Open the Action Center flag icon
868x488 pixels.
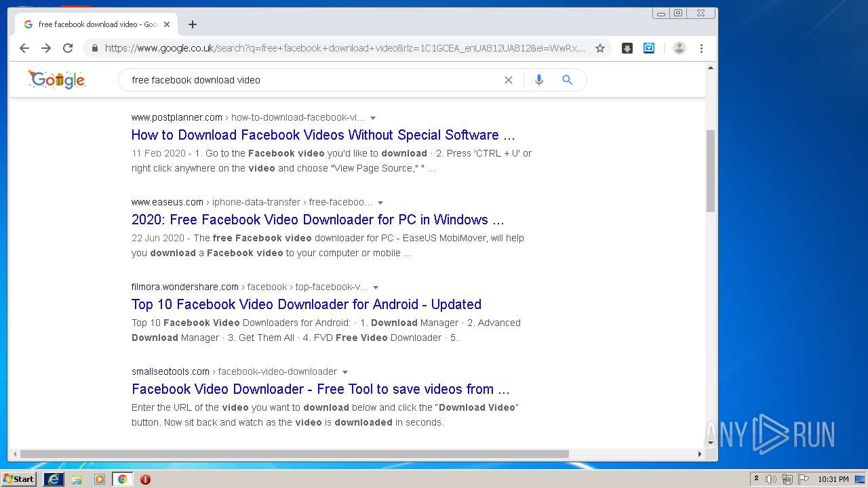(804, 479)
